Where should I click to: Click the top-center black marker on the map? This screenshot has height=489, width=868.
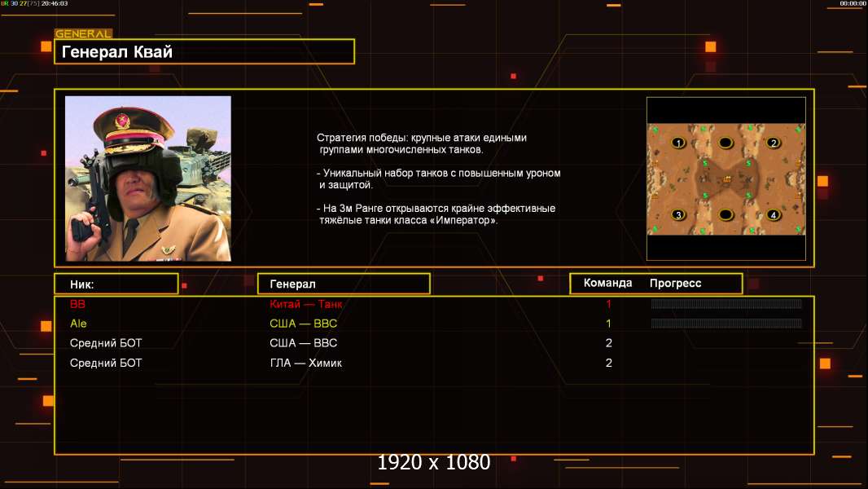726,143
